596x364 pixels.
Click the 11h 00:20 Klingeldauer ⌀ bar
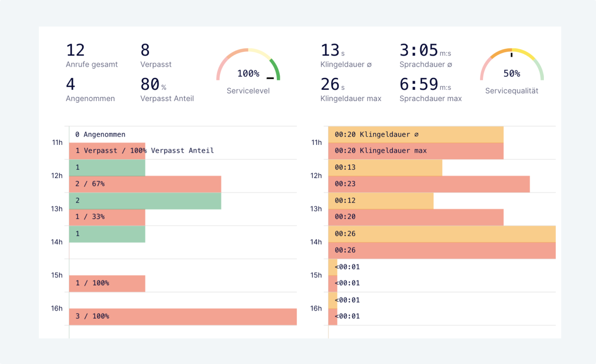tap(415, 134)
